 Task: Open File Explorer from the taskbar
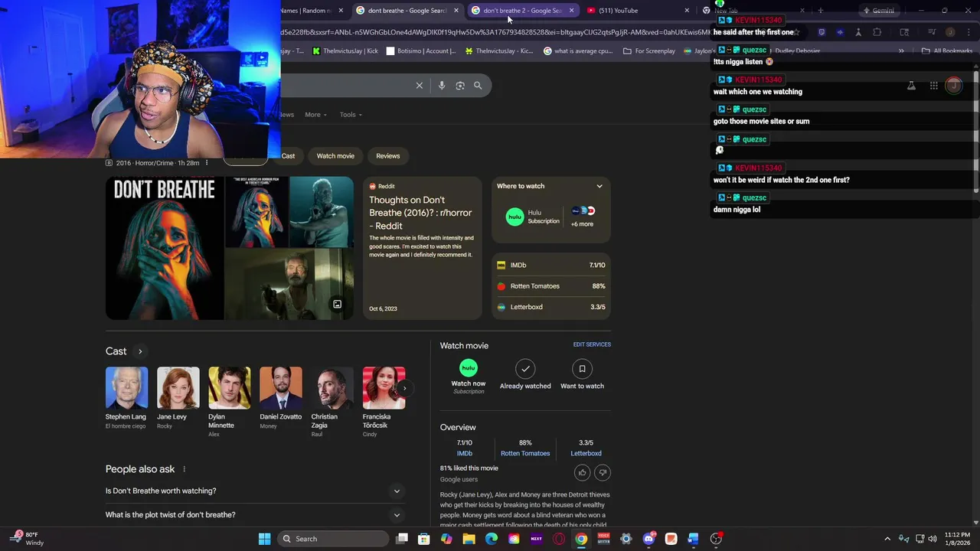[469, 539]
